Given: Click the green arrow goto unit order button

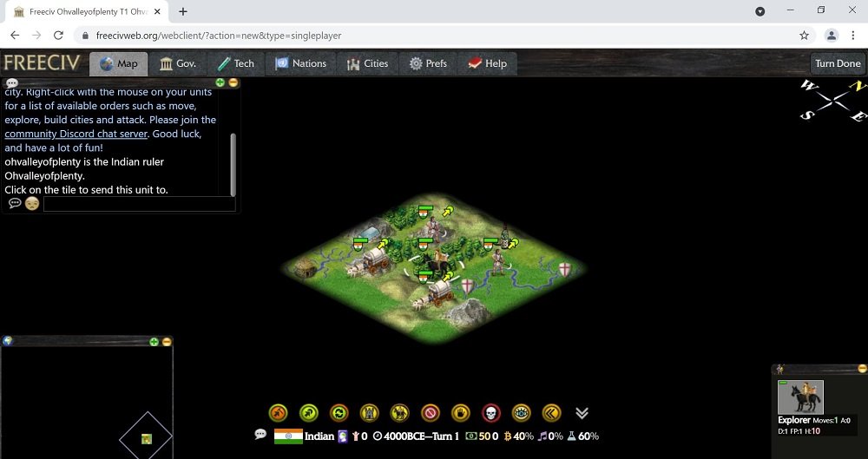Looking at the screenshot, I should tap(309, 412).
